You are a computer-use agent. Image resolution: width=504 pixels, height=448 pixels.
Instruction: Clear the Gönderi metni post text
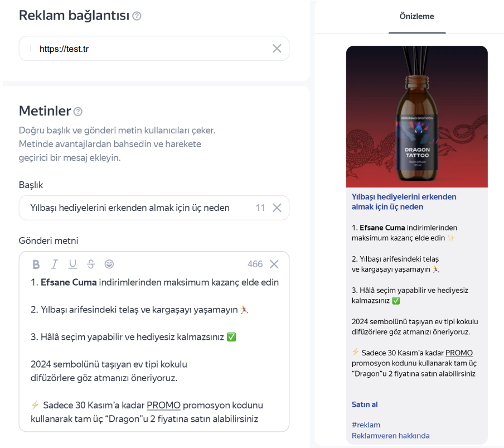274,264
